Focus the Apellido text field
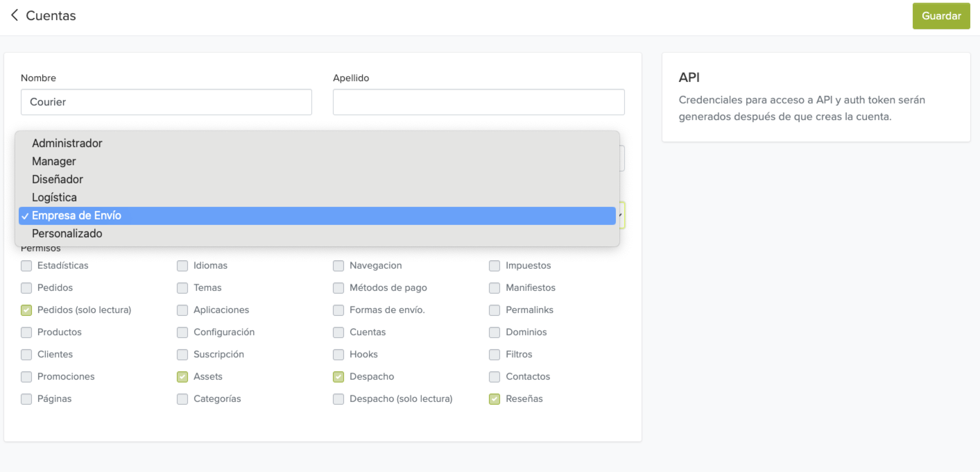Viewport: 980px width, 472px height. click(478, 102)
